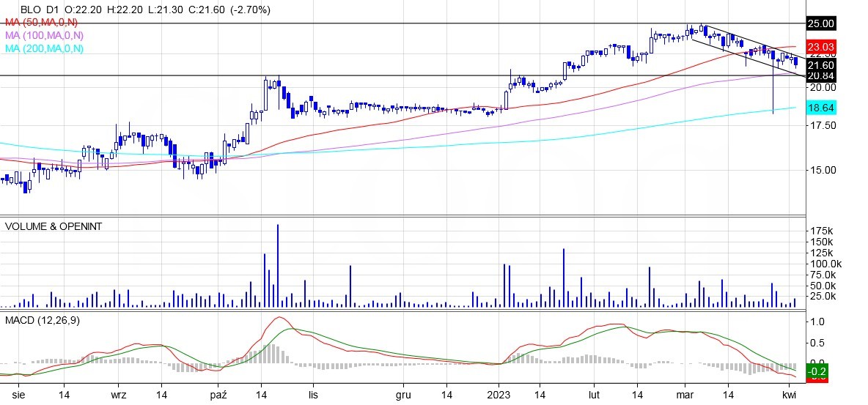Viewport: 868px width, 405px height.
Task: Click the VOLUME & OPENINT panel title
Action: click(54, 226)
